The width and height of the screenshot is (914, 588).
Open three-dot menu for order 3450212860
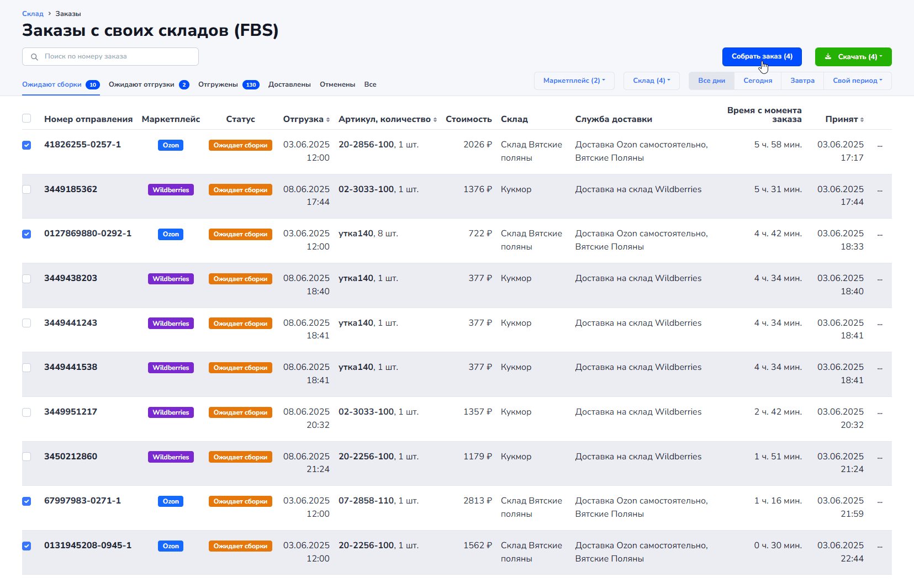click(x=880, y=458)
